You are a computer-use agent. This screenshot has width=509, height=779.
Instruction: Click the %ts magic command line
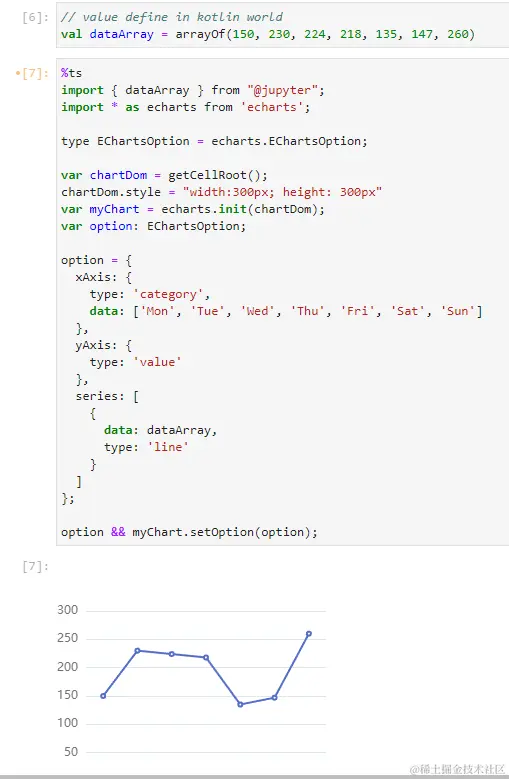coord(72,73)
